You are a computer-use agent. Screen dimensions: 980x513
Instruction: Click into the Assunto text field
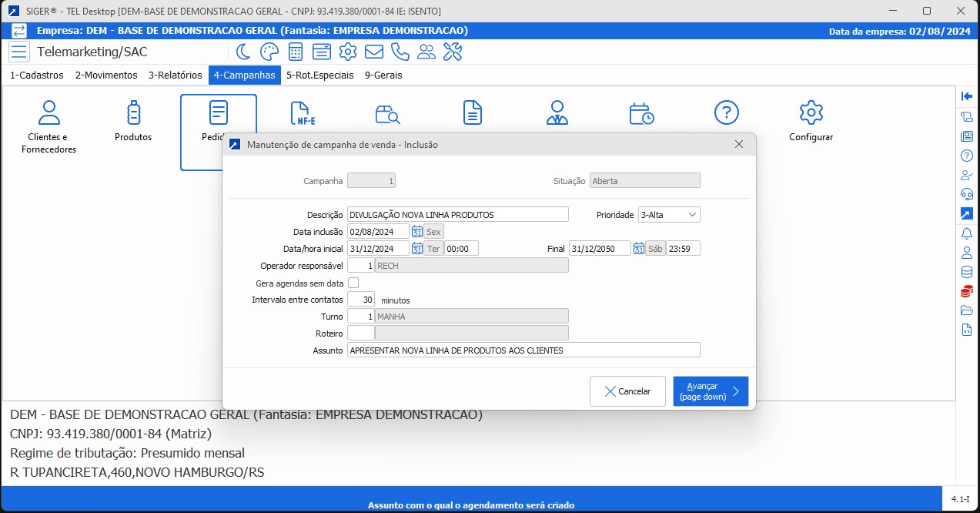pyautogui.click(x=523, y=350)
